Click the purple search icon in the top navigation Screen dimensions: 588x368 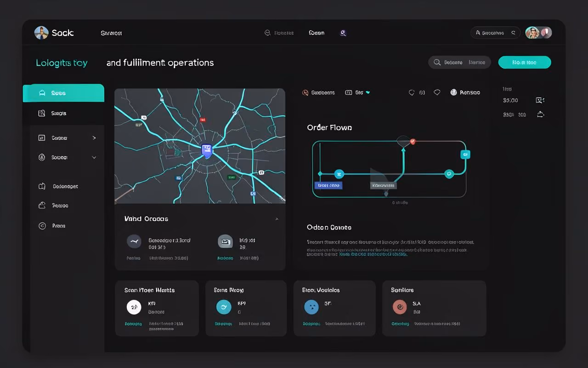coord(343,33)
